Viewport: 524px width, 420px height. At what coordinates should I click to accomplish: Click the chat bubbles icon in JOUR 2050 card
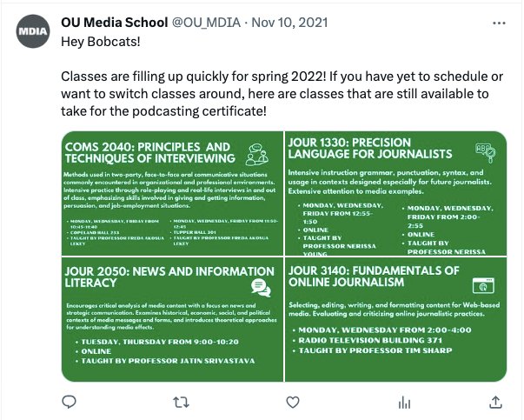(x=261, y=288)
